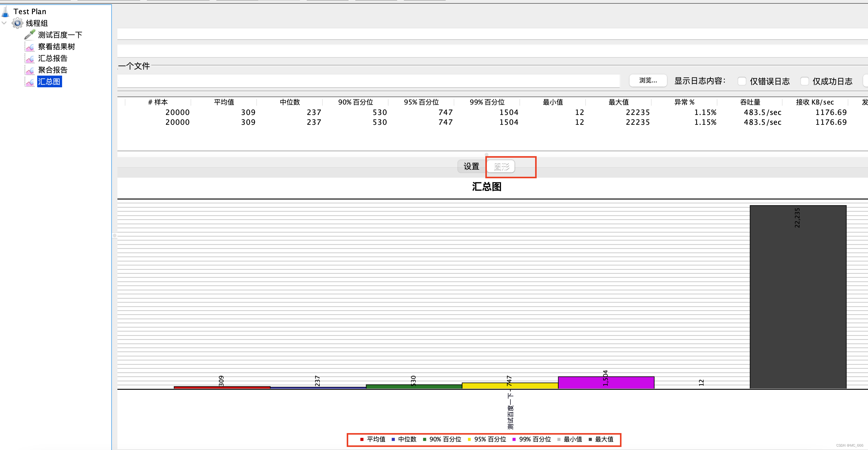Image resolution: width=868 pixels, height=450 pixels.
Task: Click the green 90% 百分位 legend swatch
Action: (x=424, y=439)
